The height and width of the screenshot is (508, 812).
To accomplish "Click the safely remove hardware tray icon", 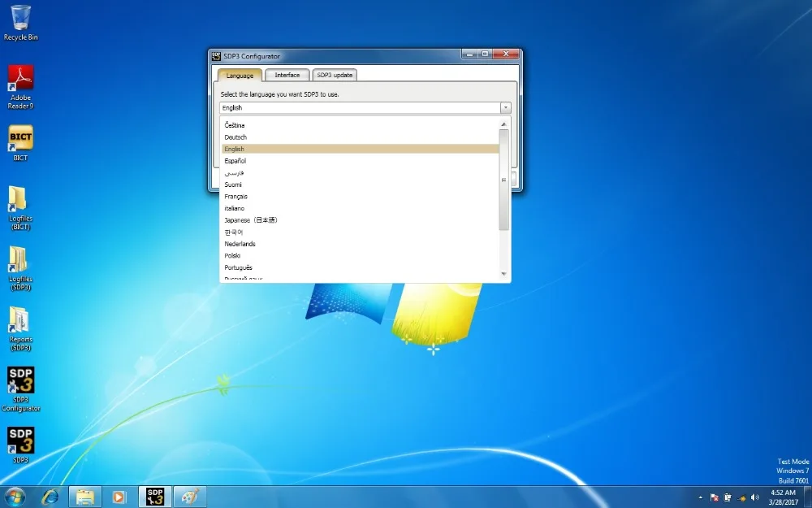I will (728, 497).
